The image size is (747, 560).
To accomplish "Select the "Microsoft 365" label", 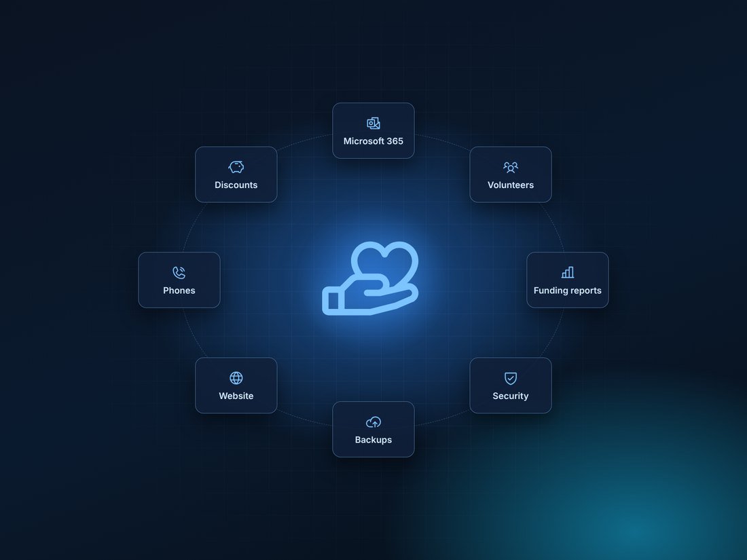I will click(x=373, y=141).
